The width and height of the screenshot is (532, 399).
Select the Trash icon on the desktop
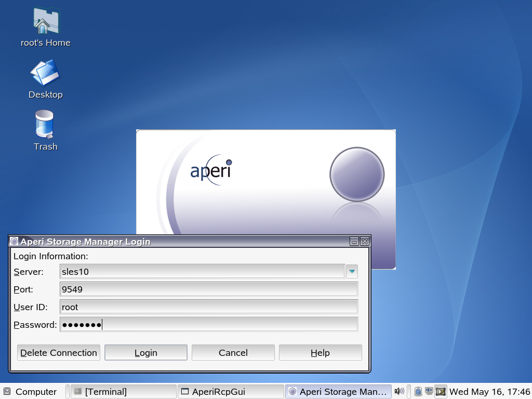click(x=45, y=125)
